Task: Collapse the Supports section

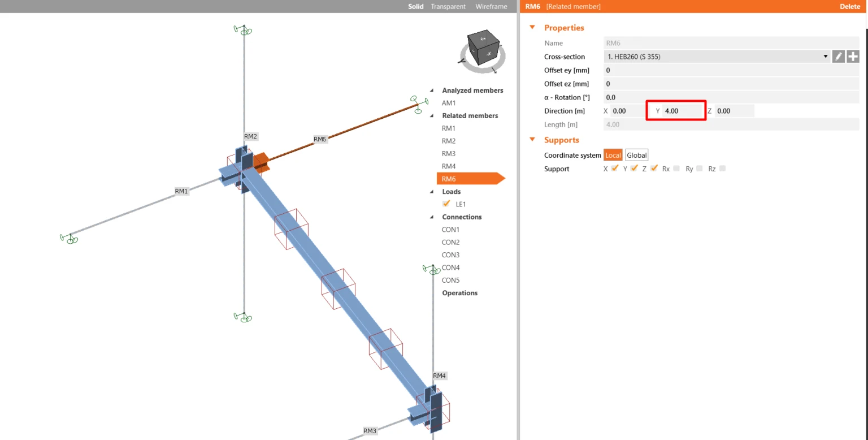Action: click(532, 140)
